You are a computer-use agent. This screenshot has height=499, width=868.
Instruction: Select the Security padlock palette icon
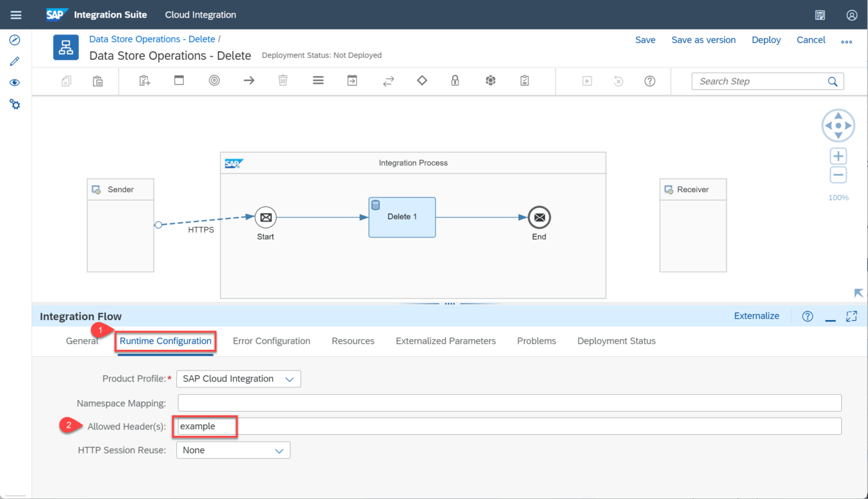tap(455, 80)
